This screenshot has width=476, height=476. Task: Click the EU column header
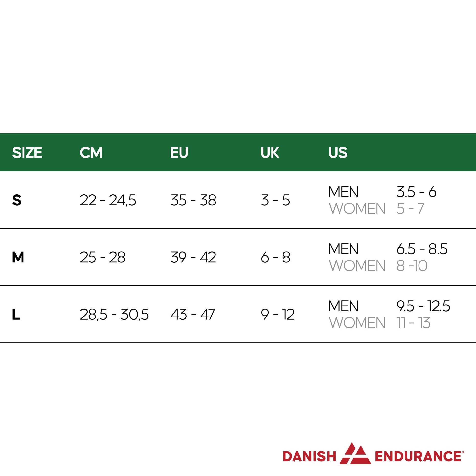pyautogui.click(x=179, y=152)
